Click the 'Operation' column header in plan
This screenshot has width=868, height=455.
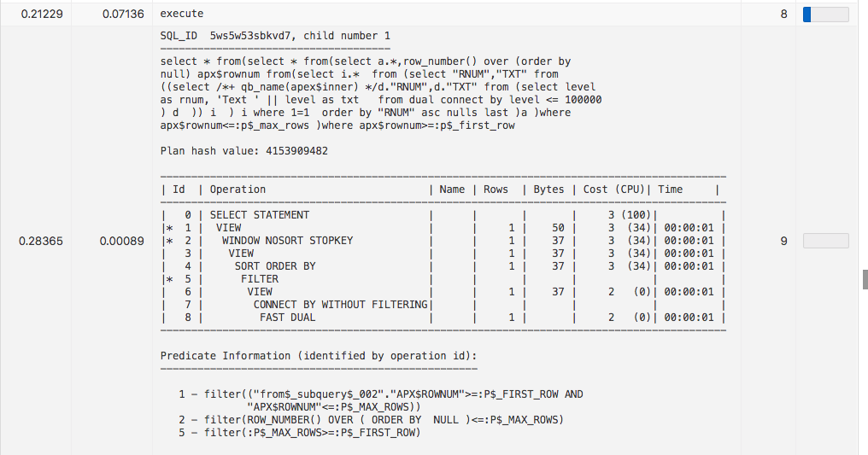click(x=238, y=190)
